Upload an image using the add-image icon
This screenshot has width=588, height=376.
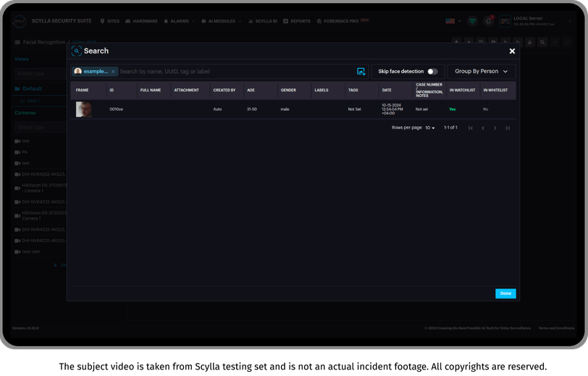pos(361,71)
